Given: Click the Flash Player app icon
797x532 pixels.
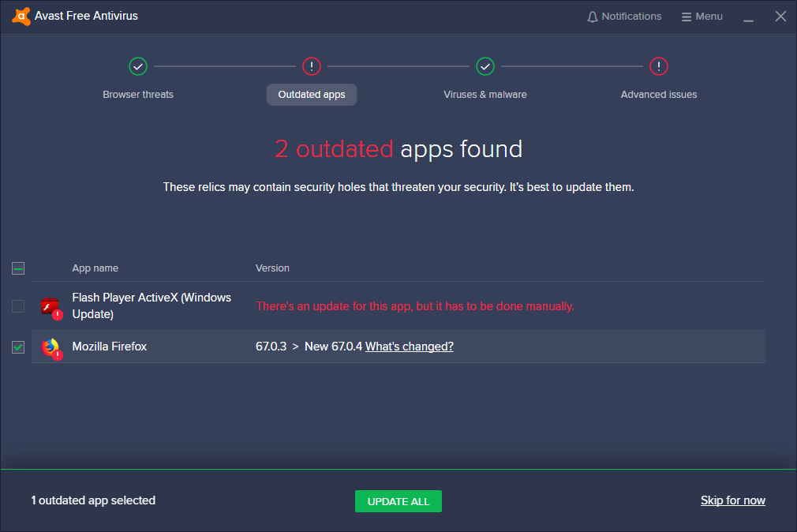Looking at the screenshot, I should tap(51, 307).
